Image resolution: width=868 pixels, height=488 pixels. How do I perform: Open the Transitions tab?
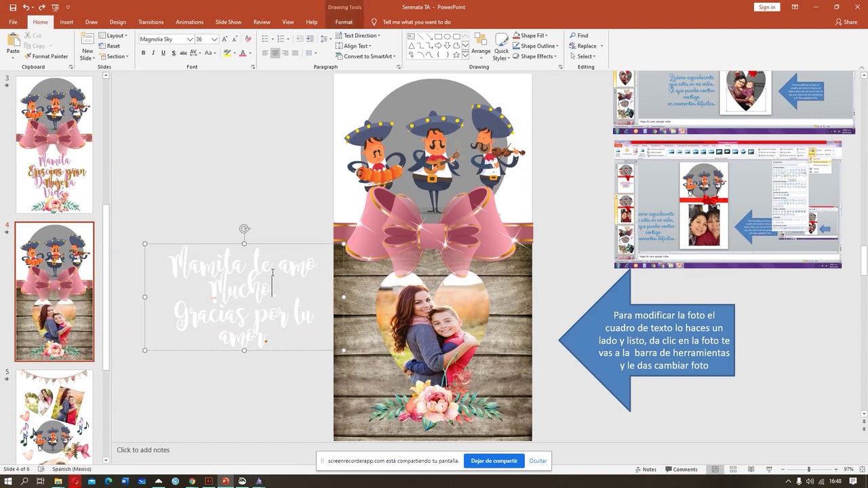coord(151,22)
